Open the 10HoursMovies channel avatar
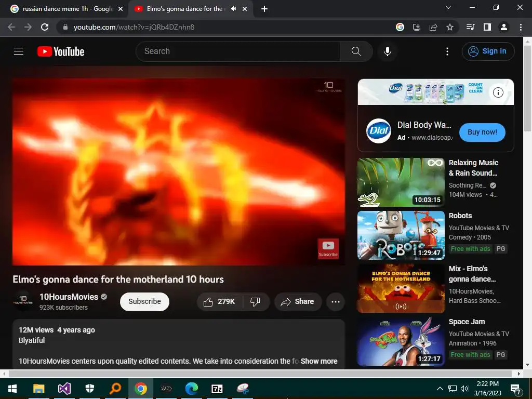 [23, 301]
